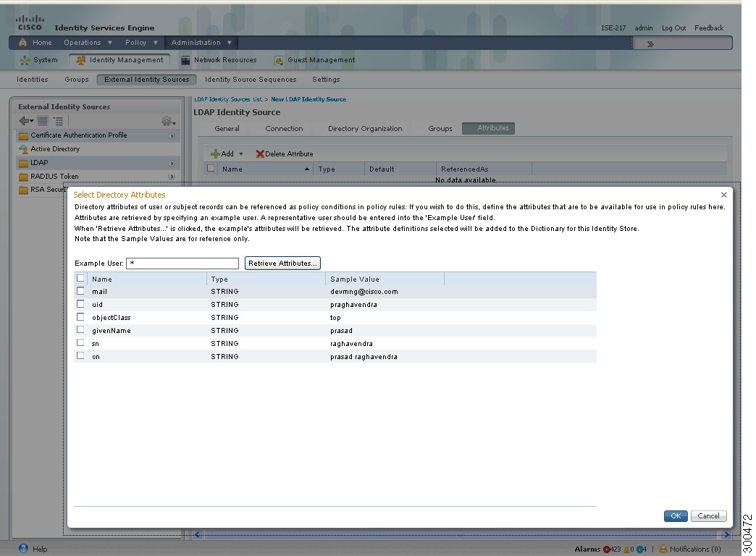Click the Feedback link
This screenshot has height=556, width=756.
(x=709, y=28)
